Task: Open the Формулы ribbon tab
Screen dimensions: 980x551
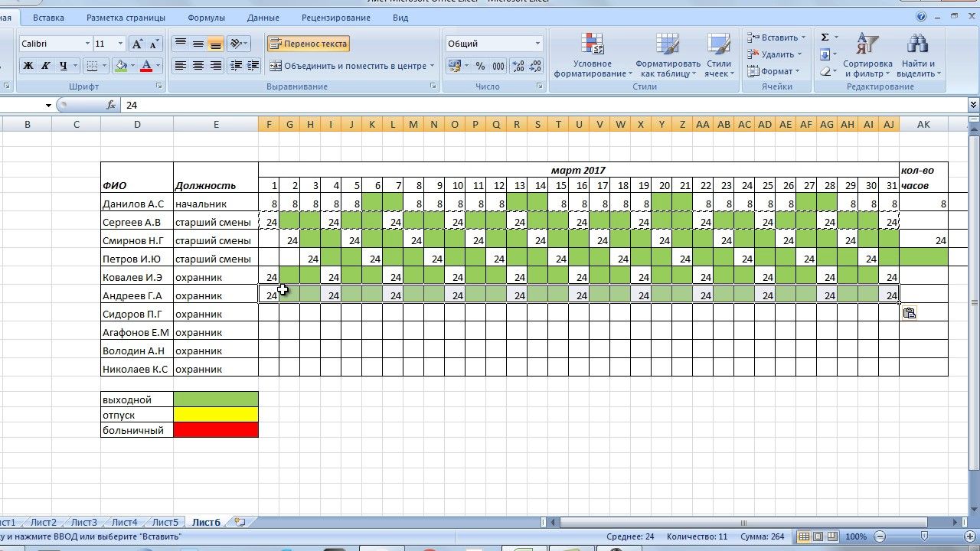Action: tap(206, 17)
